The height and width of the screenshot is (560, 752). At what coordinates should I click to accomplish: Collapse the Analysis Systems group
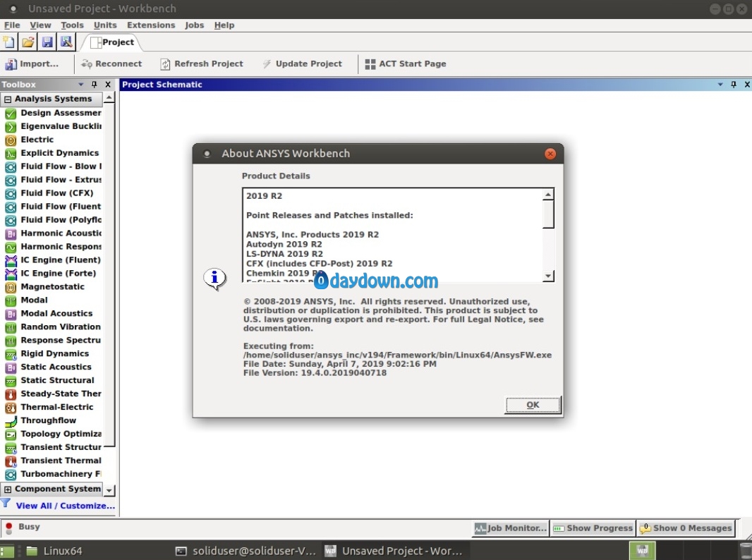click(x=8, y=99)
